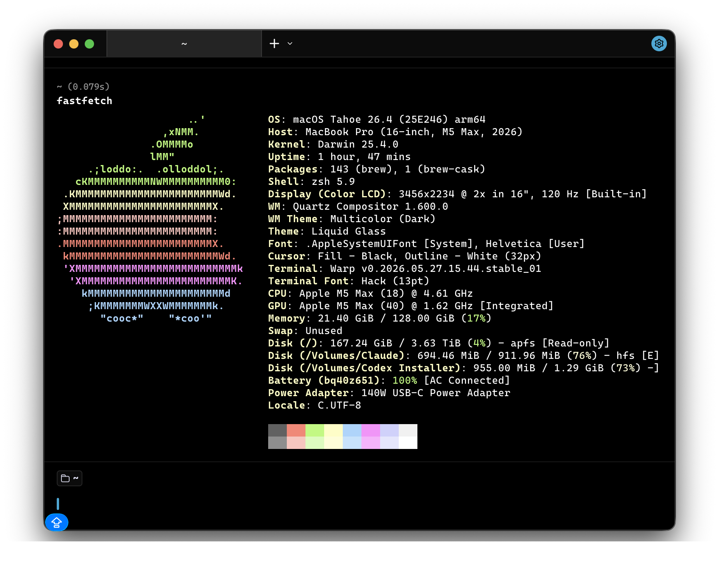Click the green palette color block
This screenshot has height=588, width=719.
[315, 430]
